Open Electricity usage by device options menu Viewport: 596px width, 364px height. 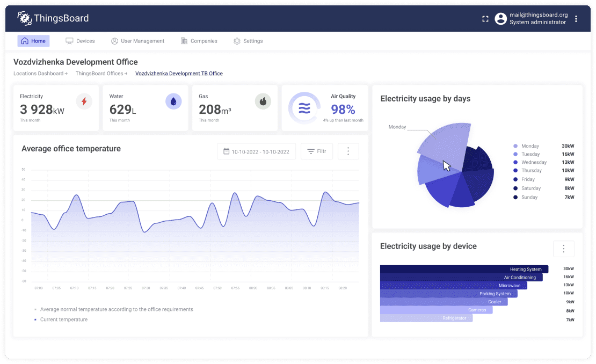point(564,249)
